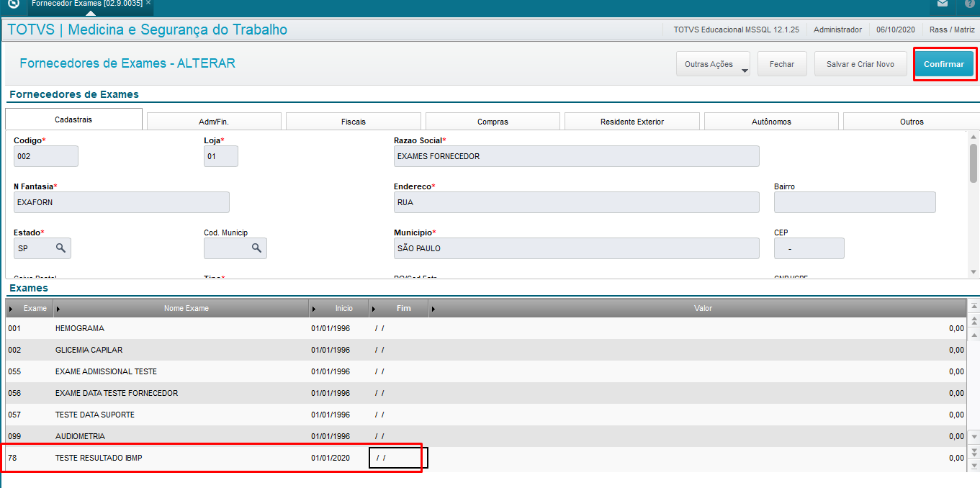Close the Fornecedor Exames tab with its X
980x488 pixels.
(x=148, y=4)
